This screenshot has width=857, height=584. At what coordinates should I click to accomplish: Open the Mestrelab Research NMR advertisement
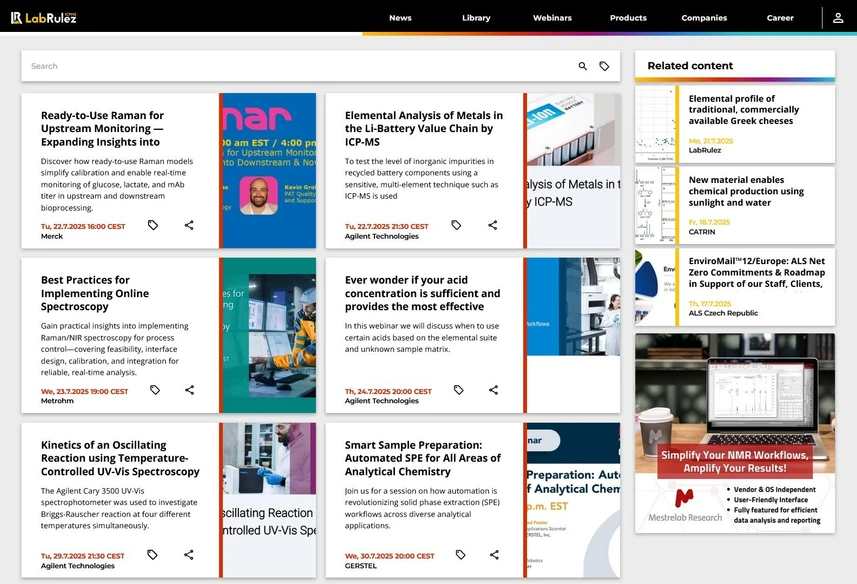click(x=735, y=433)
